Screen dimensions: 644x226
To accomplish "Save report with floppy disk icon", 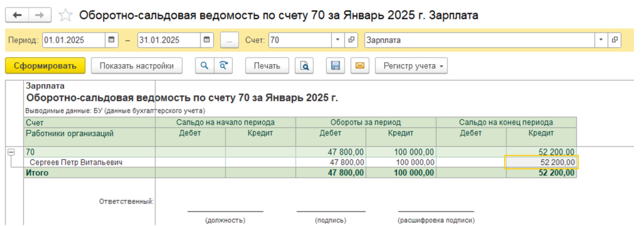I will click(x=336, y=66).
